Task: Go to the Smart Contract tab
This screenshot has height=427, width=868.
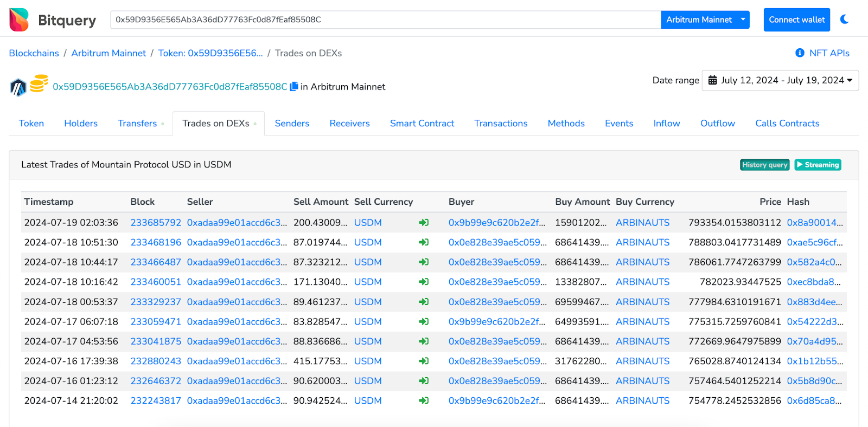Action: click(x=422, y=124)
